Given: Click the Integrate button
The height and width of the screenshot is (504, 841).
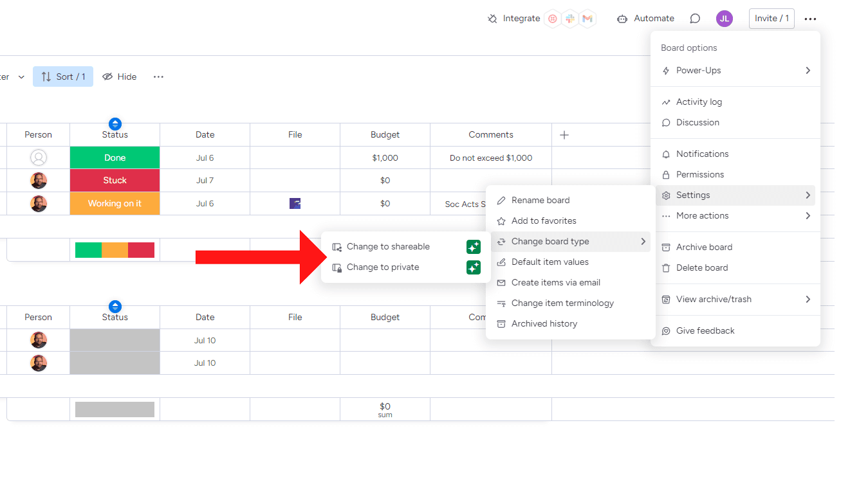Looking at the screenshot, I should pyautogui.click(x=513, y=19).
